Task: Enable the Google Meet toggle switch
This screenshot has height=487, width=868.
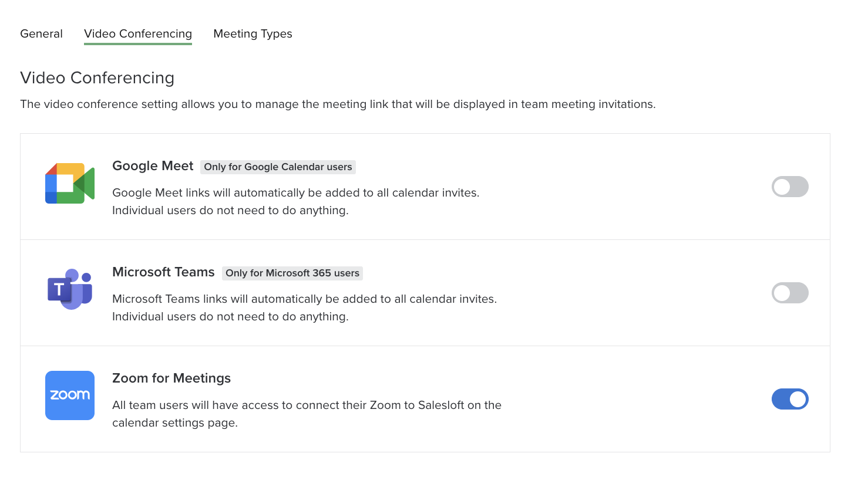Action: (x=789, y=186)
